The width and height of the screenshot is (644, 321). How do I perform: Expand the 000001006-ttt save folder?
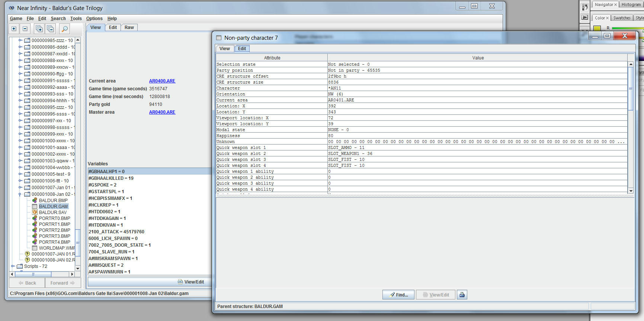pos(20,181)
